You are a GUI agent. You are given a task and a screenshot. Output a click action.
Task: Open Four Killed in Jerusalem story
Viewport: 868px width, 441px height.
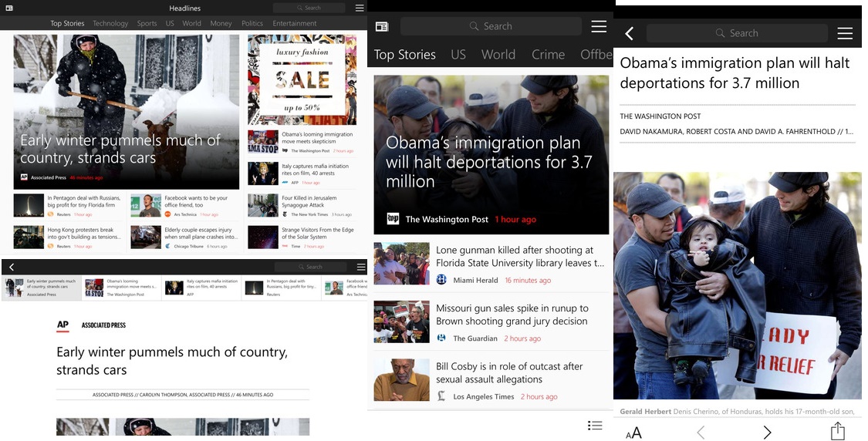tap(302, 206)
